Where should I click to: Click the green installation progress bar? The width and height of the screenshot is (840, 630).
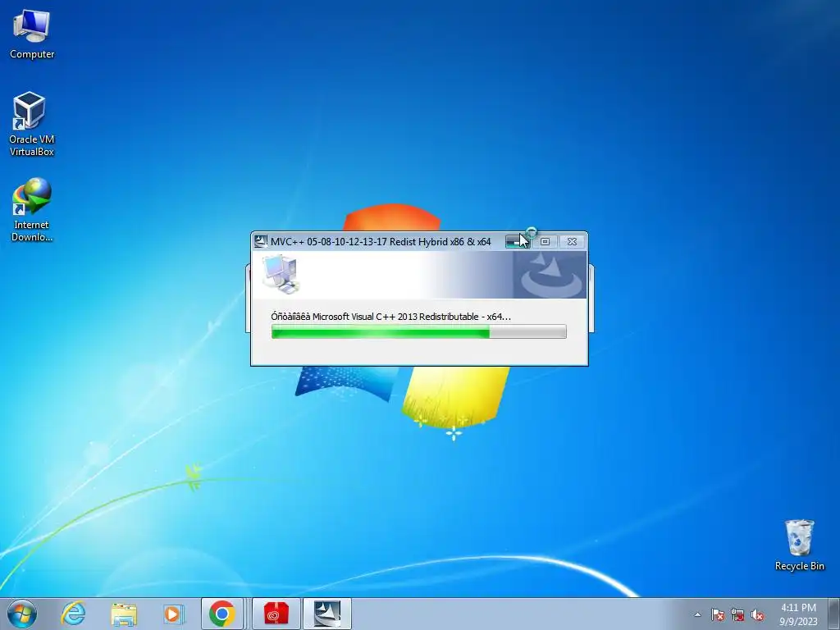(418, 332)
